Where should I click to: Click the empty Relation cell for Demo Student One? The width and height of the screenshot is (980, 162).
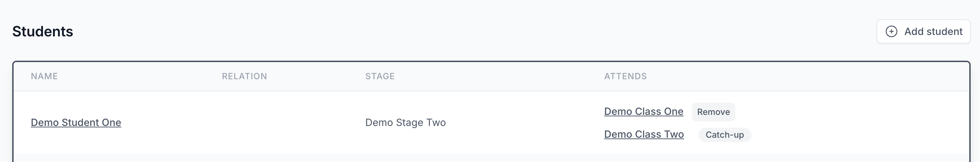tap(266, 122)
